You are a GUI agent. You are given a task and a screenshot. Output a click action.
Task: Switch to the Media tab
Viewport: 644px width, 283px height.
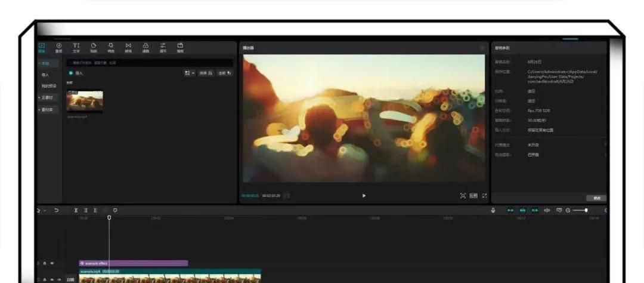tap(42, 48)
